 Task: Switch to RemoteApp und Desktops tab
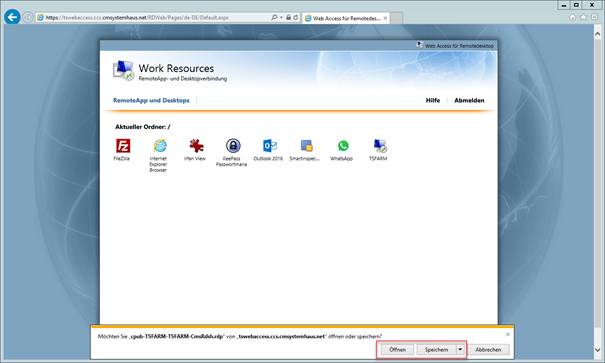pos(151,100)
